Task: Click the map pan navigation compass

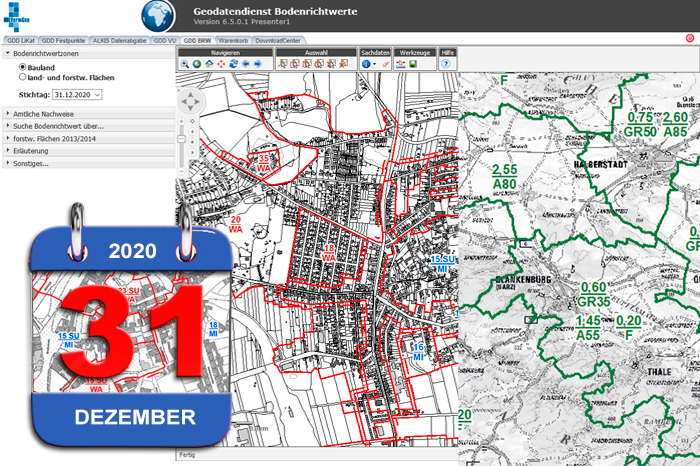Action: pos(191,100)
